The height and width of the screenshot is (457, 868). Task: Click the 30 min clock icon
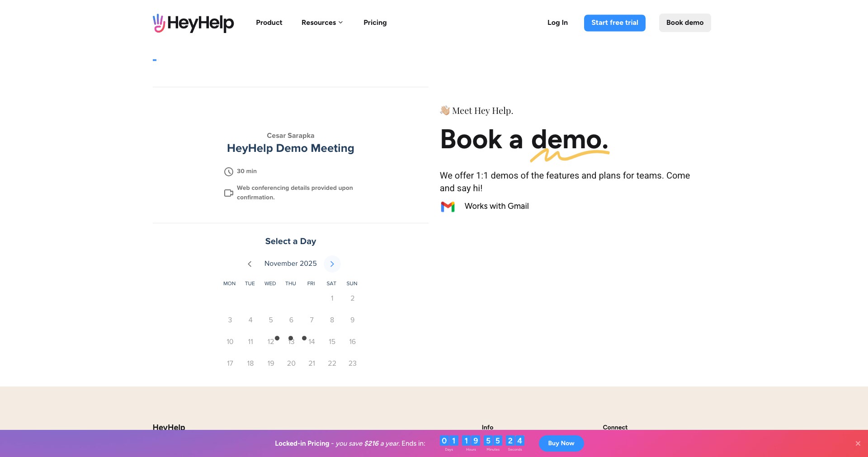pos(229,172)
